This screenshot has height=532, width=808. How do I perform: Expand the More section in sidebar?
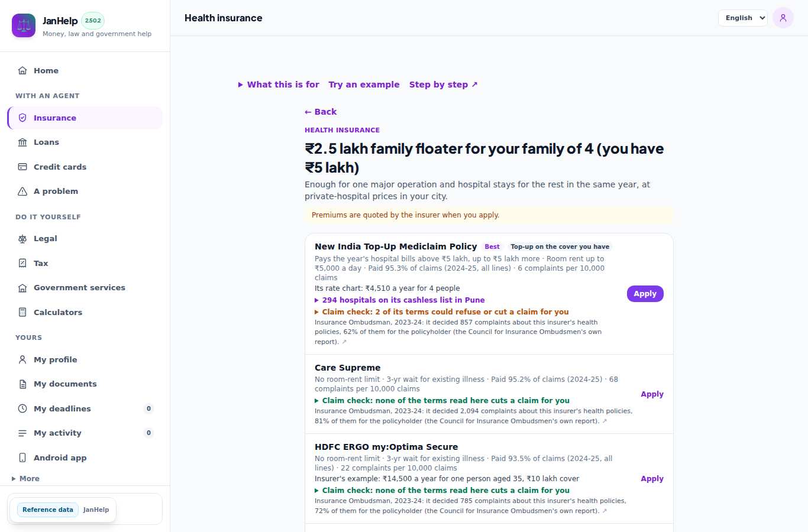26,479
